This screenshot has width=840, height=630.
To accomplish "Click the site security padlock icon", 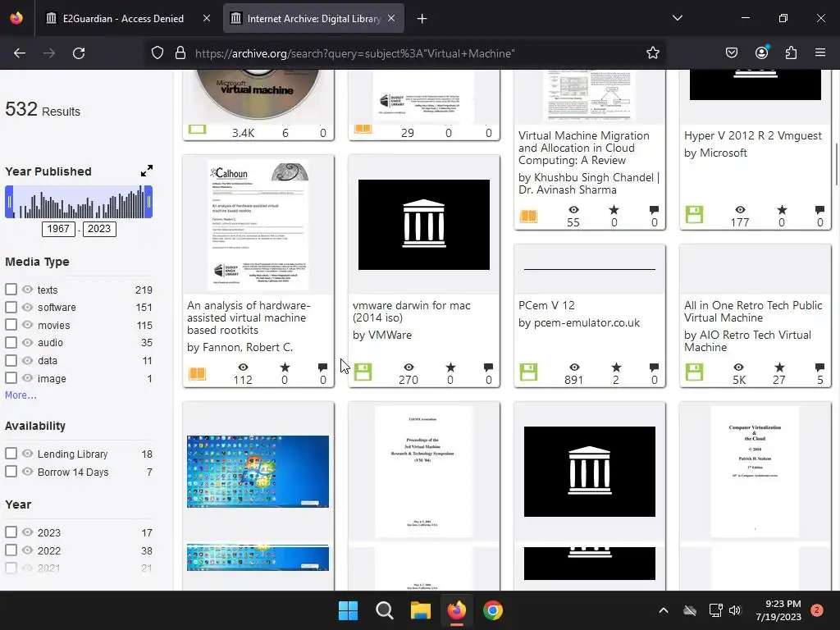I will [x=180, y=53].
